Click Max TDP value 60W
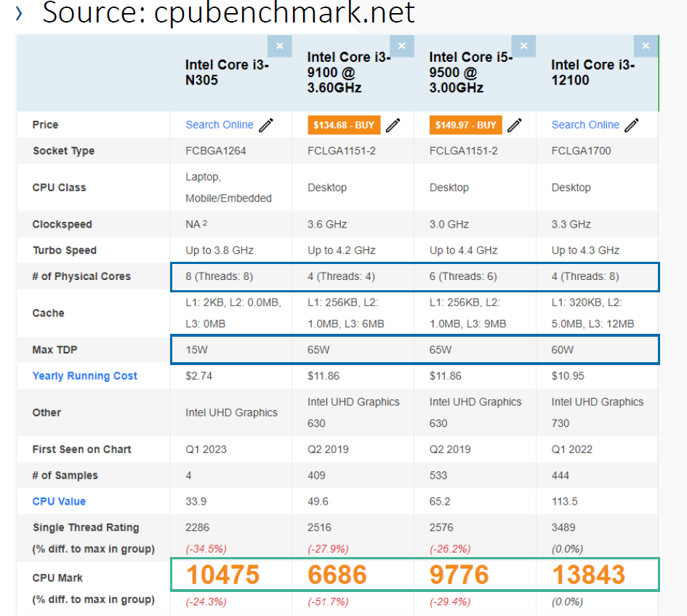687x616 pixels. (562, 350)
